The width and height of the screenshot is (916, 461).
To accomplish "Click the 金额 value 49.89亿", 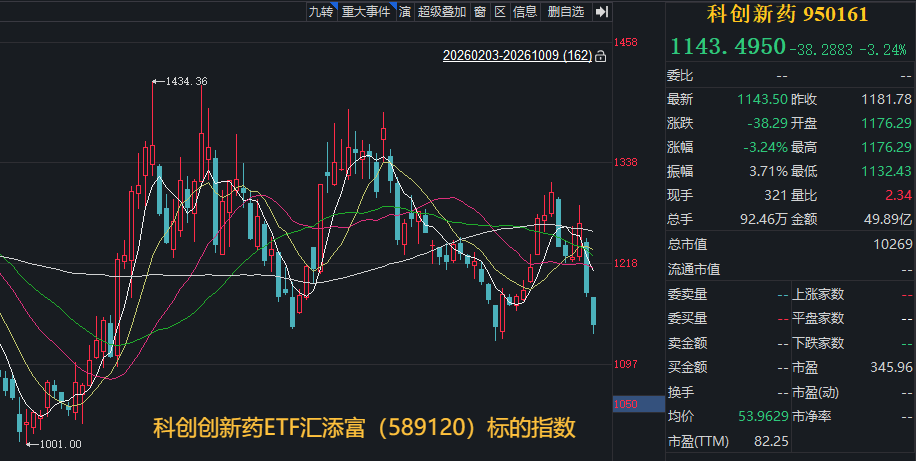I will click(888, 220).
